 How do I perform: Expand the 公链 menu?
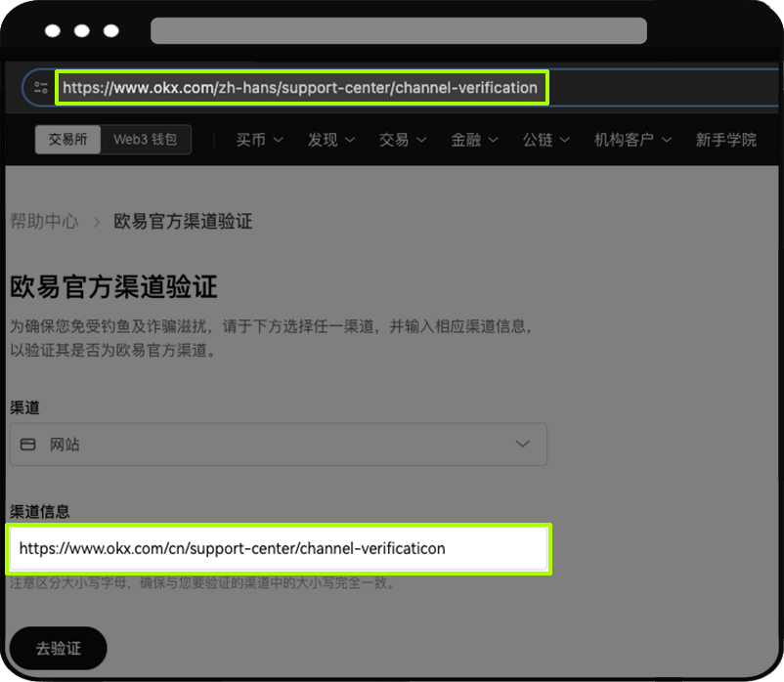click(545, 140)
